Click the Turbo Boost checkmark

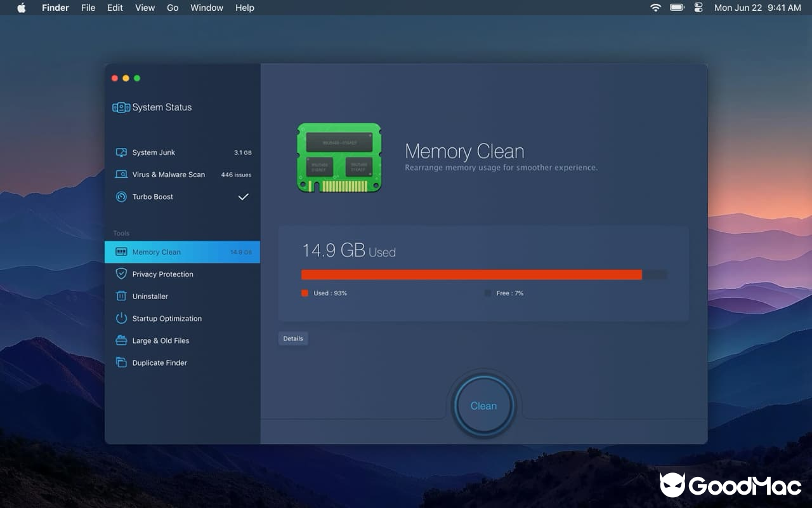243,197
